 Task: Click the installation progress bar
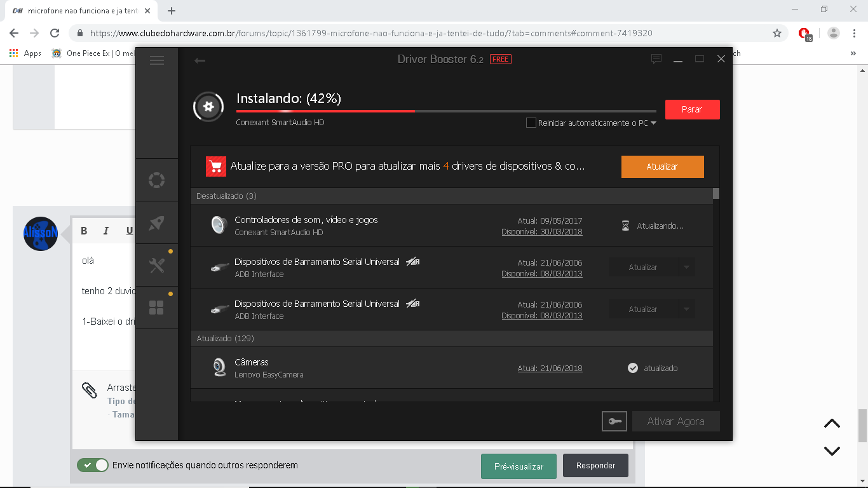(x=446, y=111)
